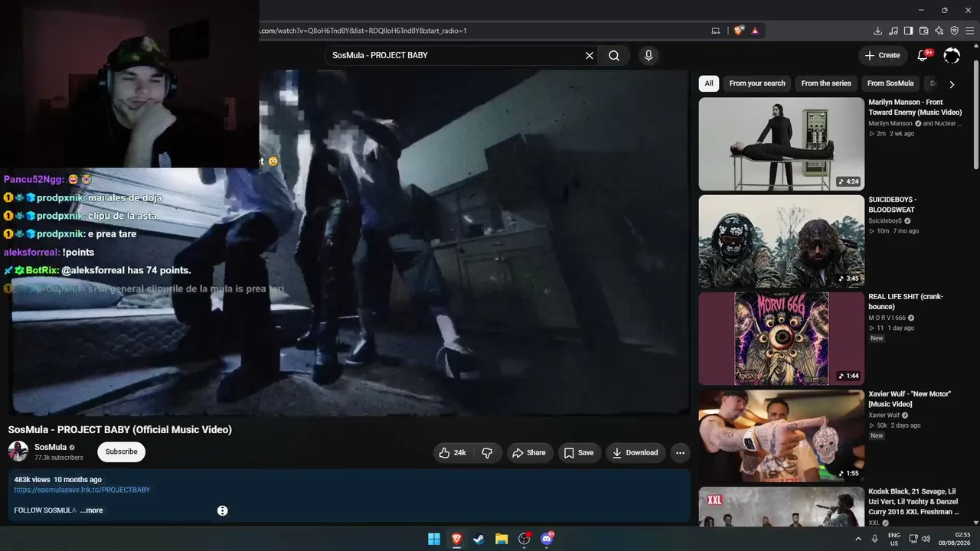Dislike the video with thumbs down
Image resolution: width=980 pixels, height=551 pixels.
(487, 452)
